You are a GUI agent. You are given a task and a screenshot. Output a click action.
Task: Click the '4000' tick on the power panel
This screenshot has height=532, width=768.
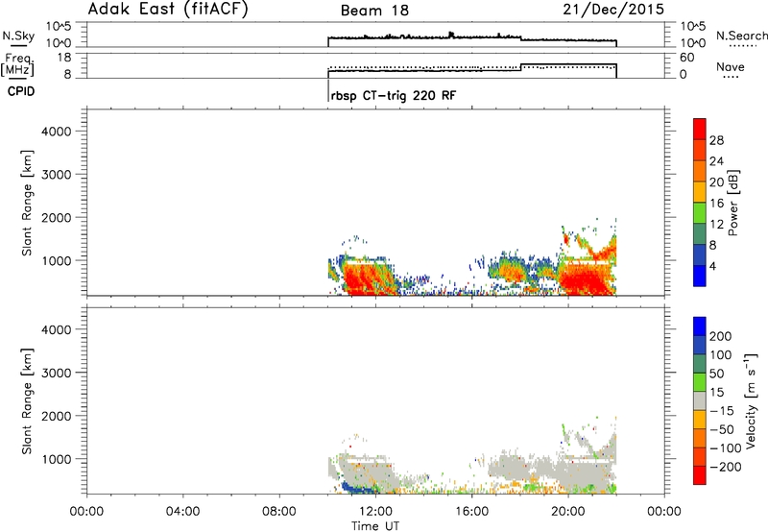(57, 132)
